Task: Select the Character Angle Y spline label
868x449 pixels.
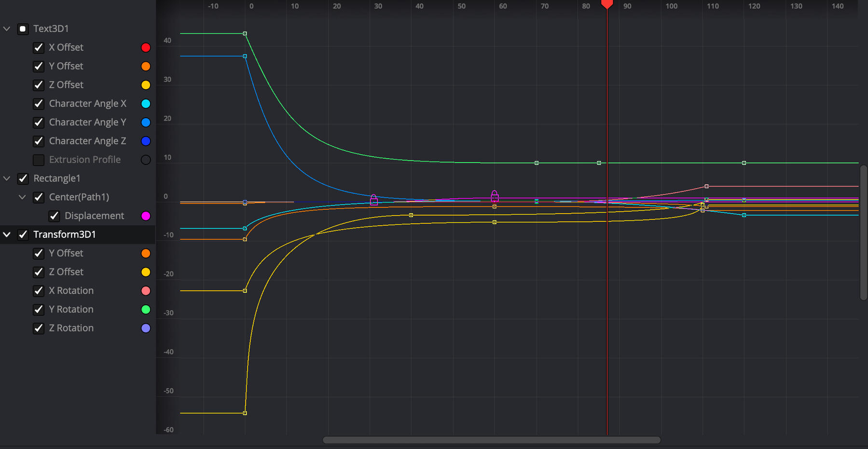Action: coord(87,122)
